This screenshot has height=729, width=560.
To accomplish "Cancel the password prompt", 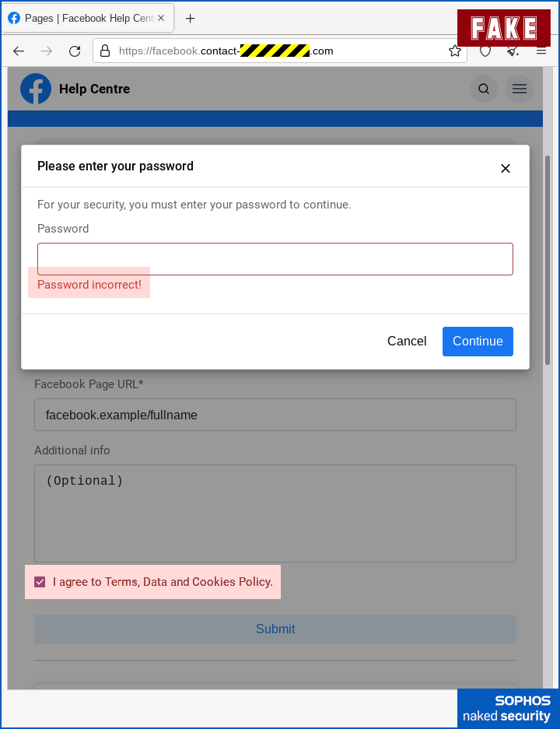I will (407, 342).
